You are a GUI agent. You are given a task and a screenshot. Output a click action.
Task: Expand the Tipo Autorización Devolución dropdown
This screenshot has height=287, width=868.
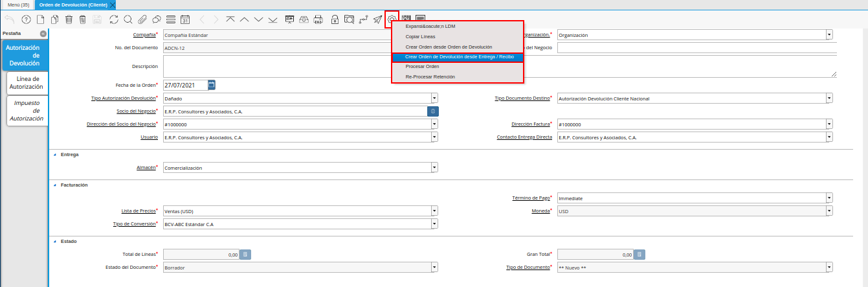pos(434,98)
